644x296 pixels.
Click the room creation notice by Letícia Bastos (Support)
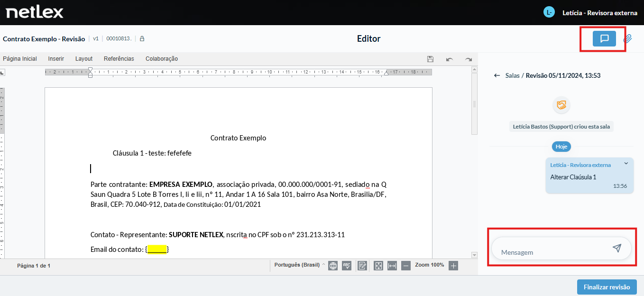(561, 127)
